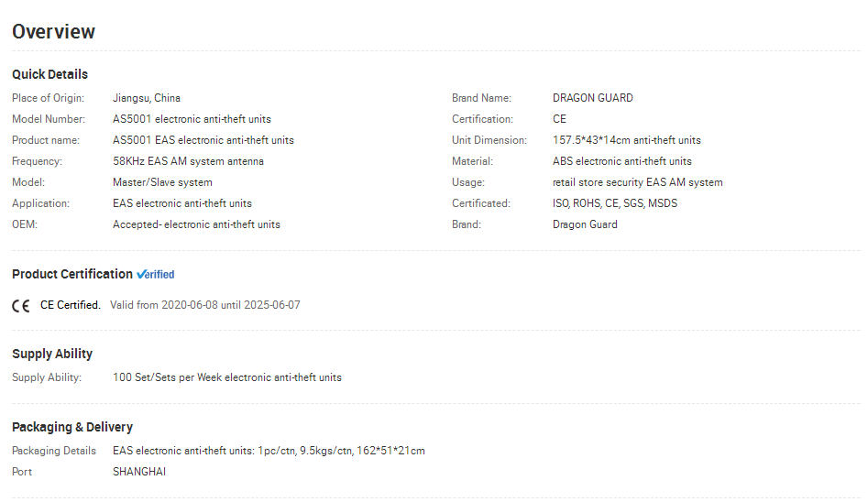Click the 100 Set/Sets per Week value

coord(227,377)
